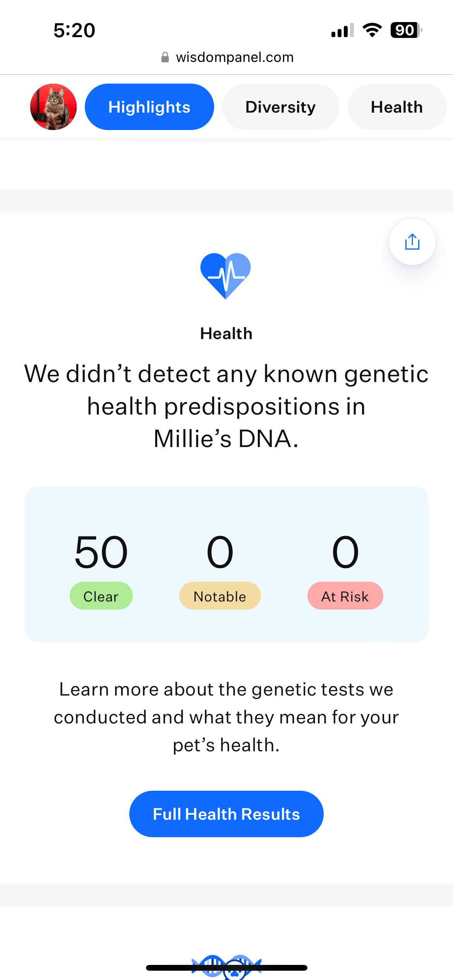
Task: Open Millie's cat profile photo
Action: [x=53, y=107]
